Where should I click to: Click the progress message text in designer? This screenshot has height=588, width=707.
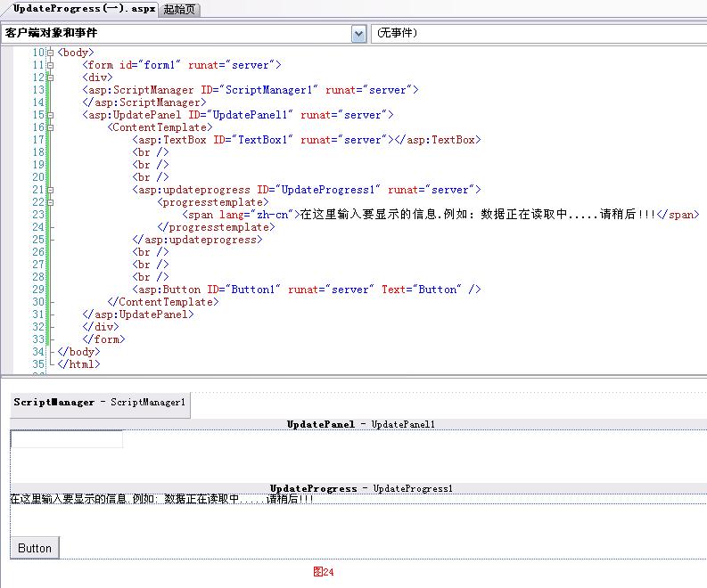click(x=161, y=499)
